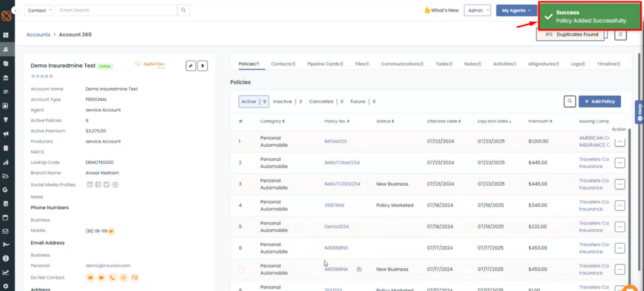Image resolution: width=644 pixels, height=291 pixels.
Task: Go to Accounts breadcrumb link
Action: tap(38, 35)
